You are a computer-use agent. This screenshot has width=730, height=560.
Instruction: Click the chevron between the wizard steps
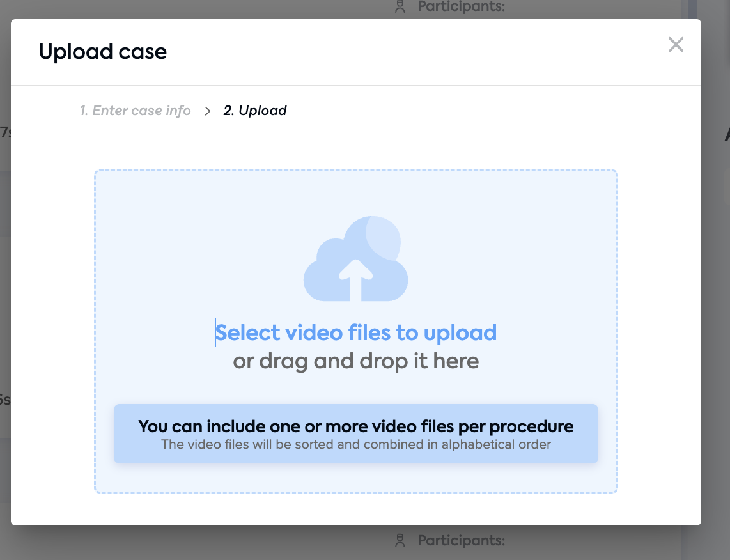[208, 111]
